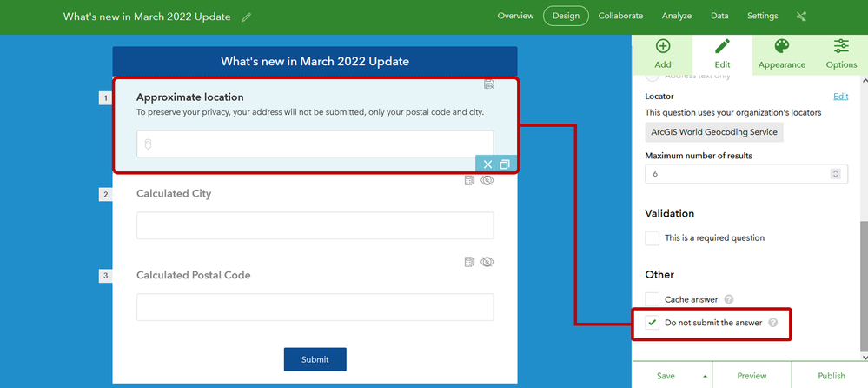868x388 pixels.
Task: Switch to the Edit tab
Action: pos(722,55)
